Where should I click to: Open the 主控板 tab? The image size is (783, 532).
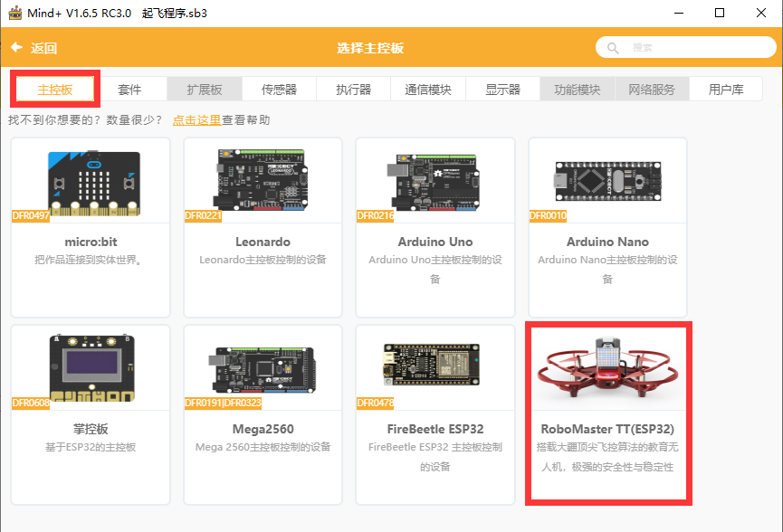[x=55, y=90]
